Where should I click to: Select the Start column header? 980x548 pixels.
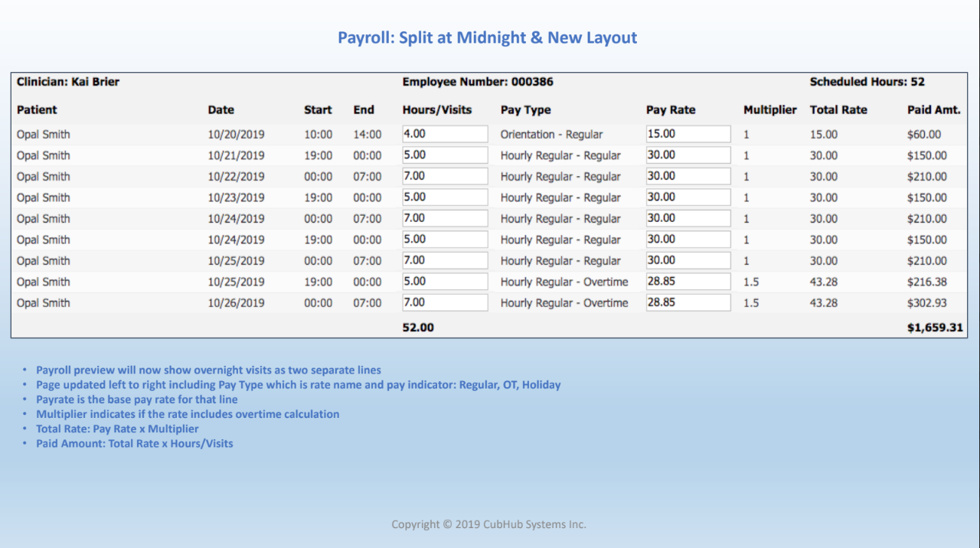click(x=318, y=109)
